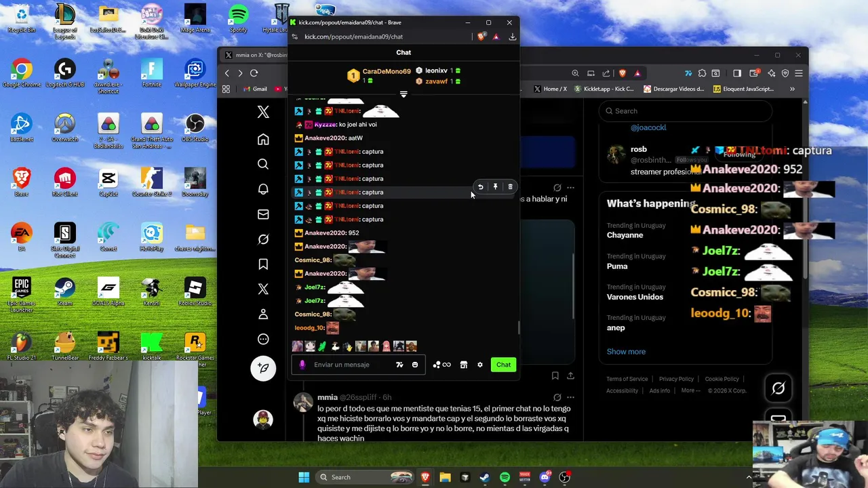Screen dimensions: 868x488
Task: Open Discord from the taskbar
Action: click(x=545, y=477)
